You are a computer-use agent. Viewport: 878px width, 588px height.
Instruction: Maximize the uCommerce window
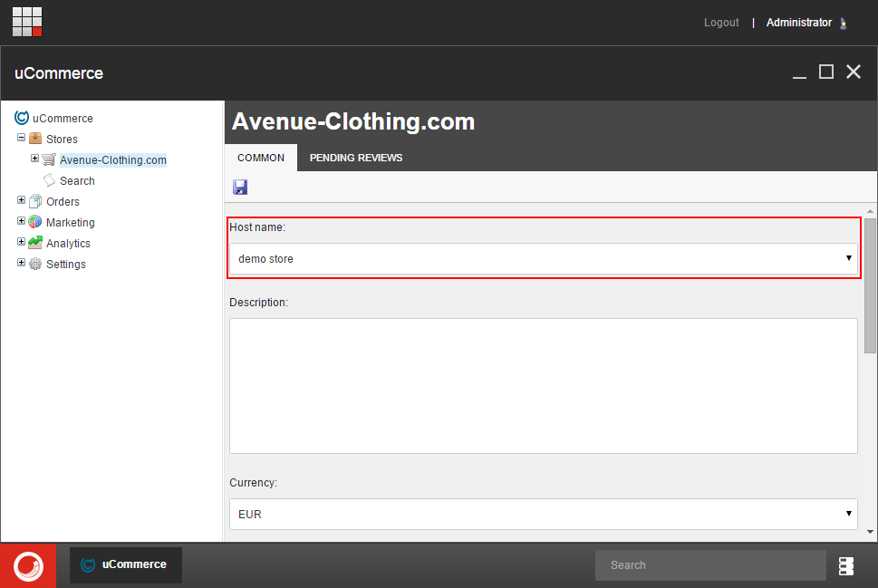(826, 72)
